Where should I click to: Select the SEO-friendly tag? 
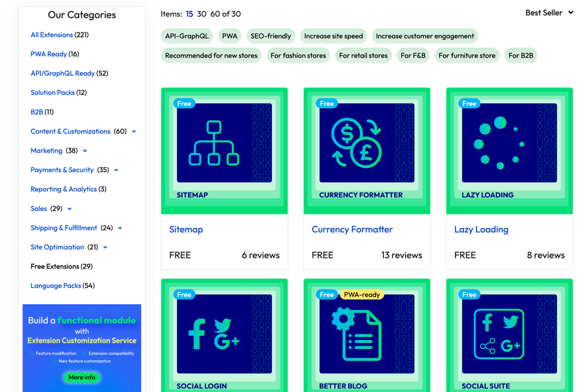(x=271, y=36)
